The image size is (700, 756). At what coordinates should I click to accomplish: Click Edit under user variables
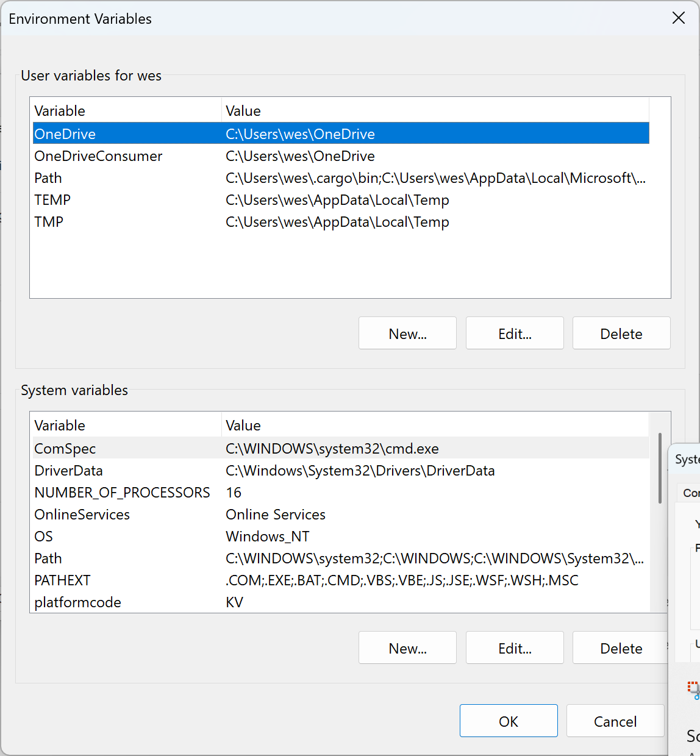[x=515, y=333]
